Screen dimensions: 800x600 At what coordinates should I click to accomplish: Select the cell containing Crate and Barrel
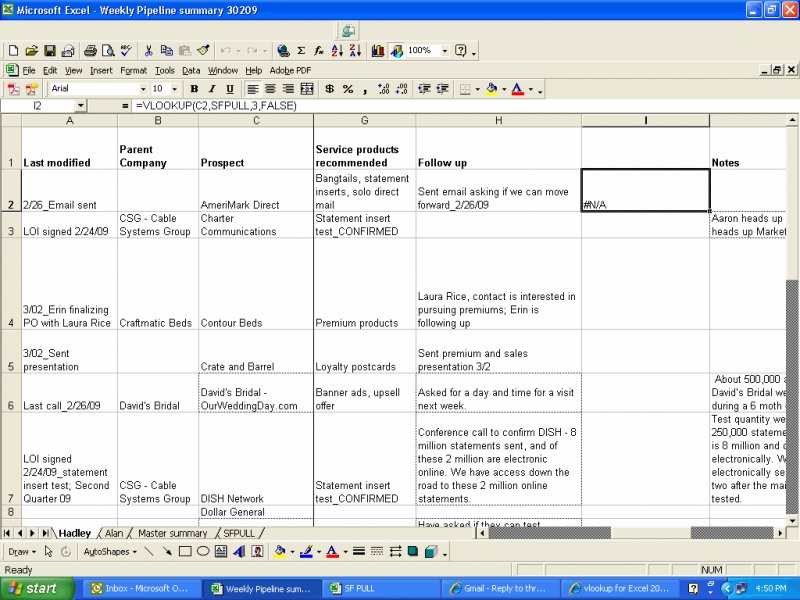click(256, 352)
